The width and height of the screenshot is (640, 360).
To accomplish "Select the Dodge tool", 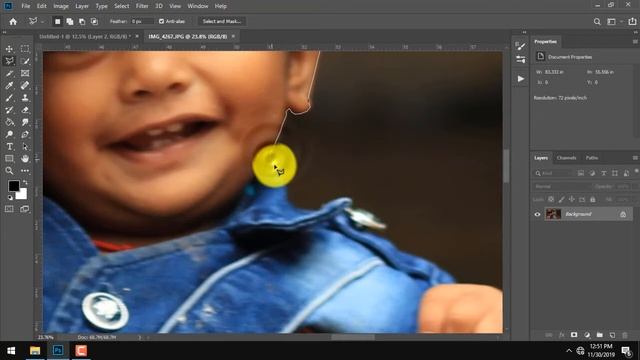I will (x=9, y=134).
